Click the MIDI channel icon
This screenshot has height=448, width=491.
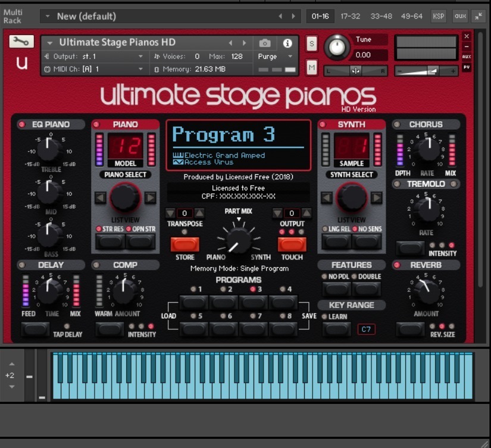pyautogui.click(x=47, y=69)
